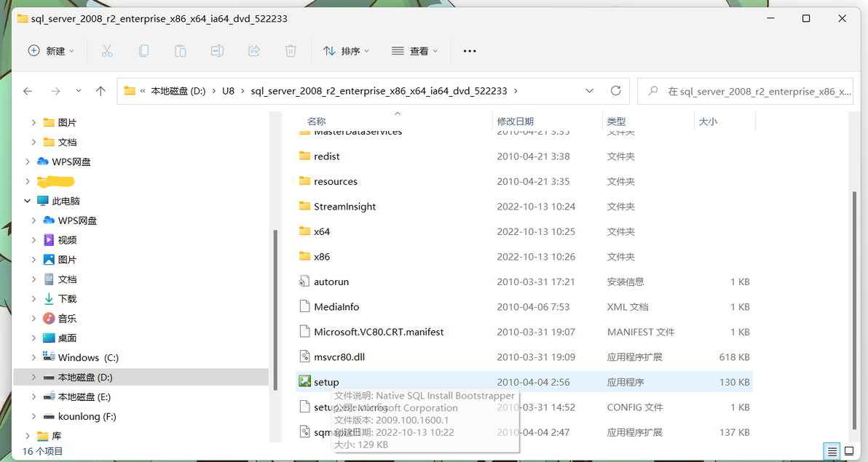Click the search box for this folder

(x=745, y=91)
